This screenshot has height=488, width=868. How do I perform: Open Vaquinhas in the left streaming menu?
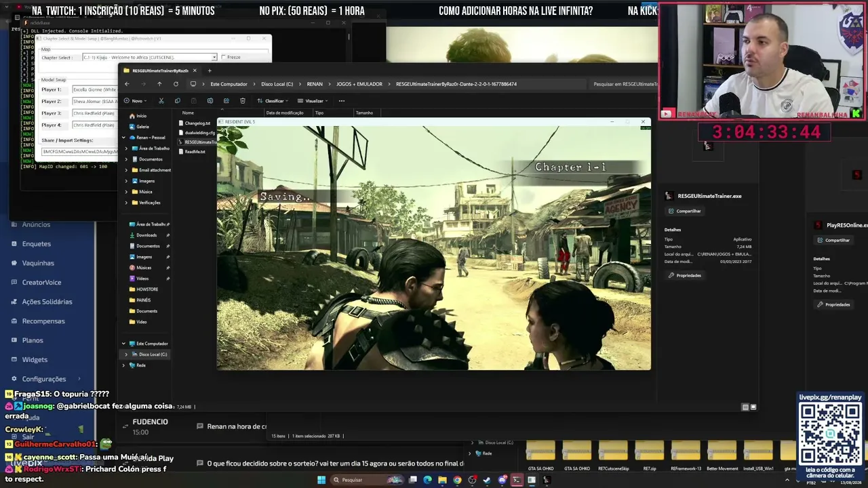pos(38,263)
